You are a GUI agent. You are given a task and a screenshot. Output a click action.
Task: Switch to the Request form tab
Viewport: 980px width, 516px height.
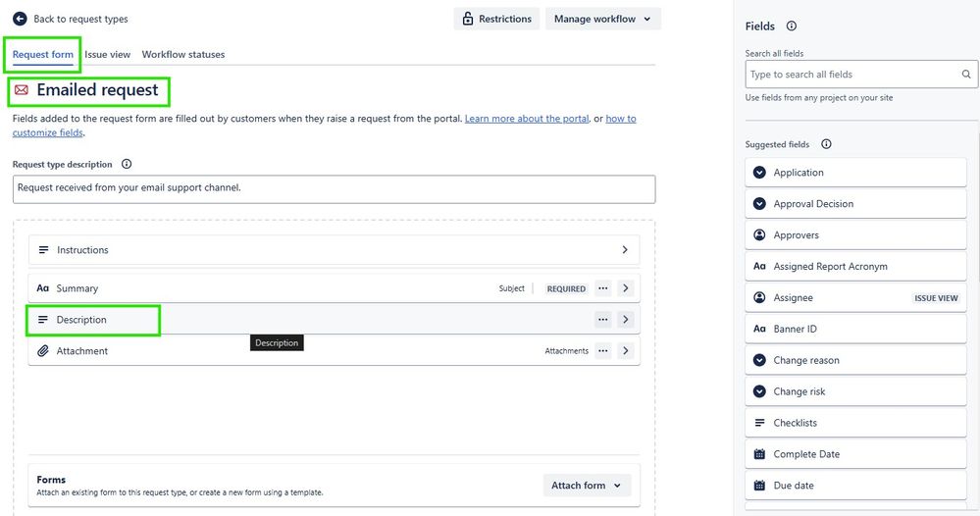coord(42,54)
